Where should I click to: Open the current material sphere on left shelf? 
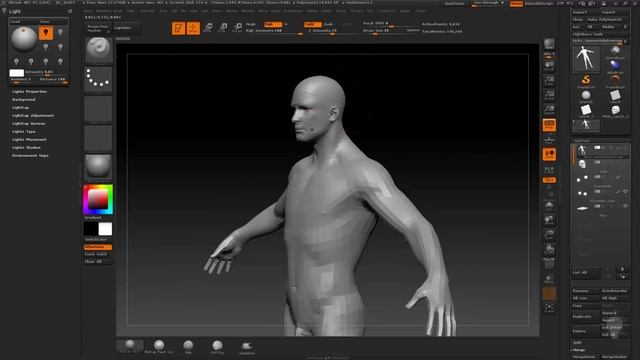pyautogui.click(x=98, y=167)
